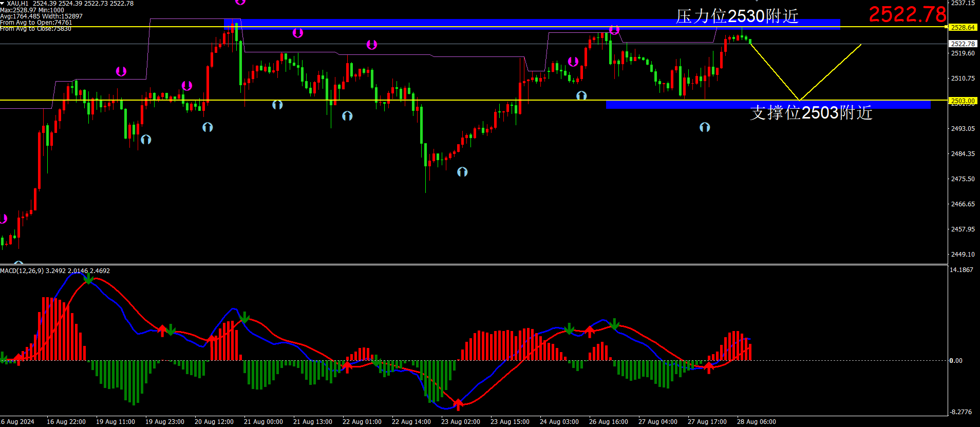Click the 20 Aug 12:00 time label

[x=214, y=421]
